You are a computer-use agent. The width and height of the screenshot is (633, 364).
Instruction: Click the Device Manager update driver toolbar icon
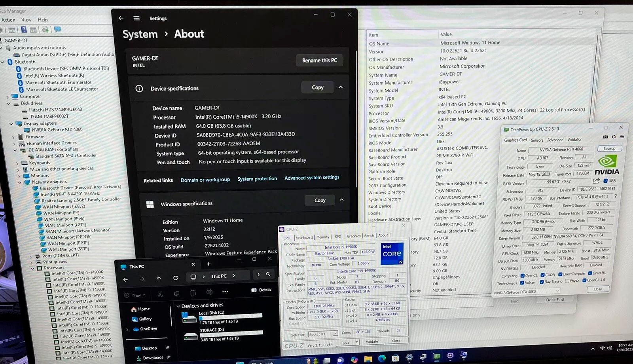[x=45, y=30]
